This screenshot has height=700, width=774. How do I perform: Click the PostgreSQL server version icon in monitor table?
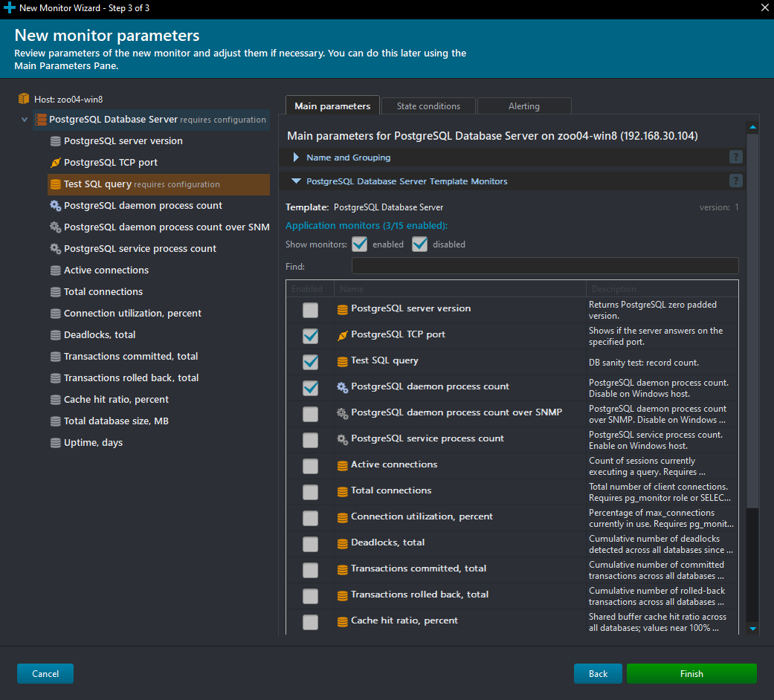(343, 310)
